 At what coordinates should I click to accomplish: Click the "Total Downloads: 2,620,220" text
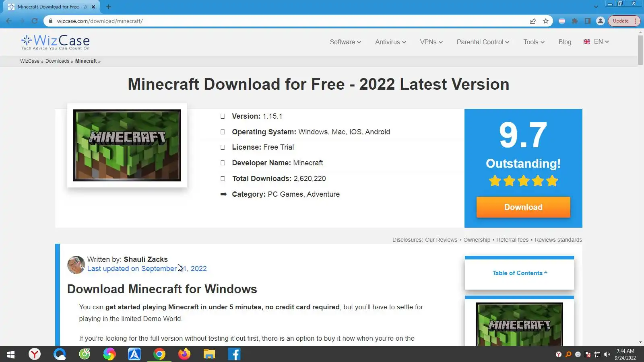279,179
